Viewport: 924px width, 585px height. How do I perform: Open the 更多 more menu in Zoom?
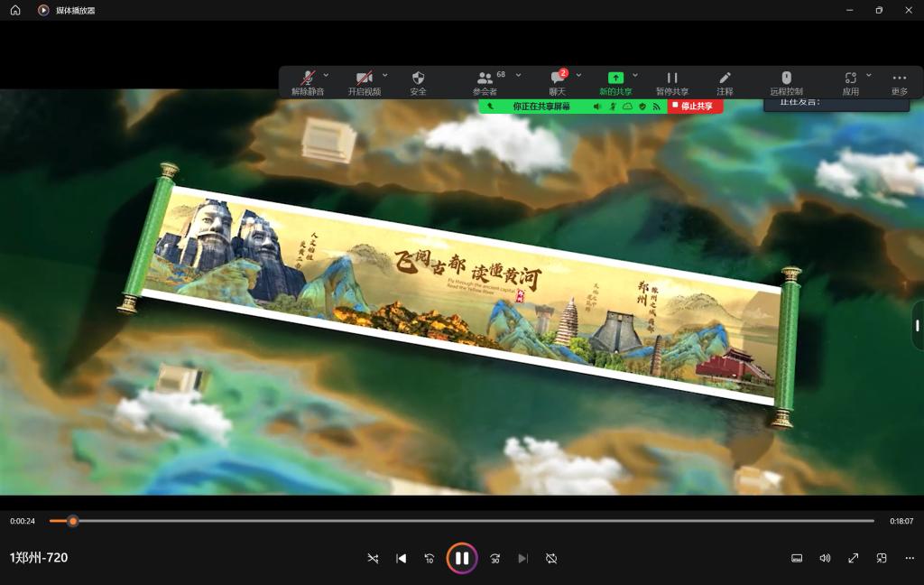click(899, 80)
